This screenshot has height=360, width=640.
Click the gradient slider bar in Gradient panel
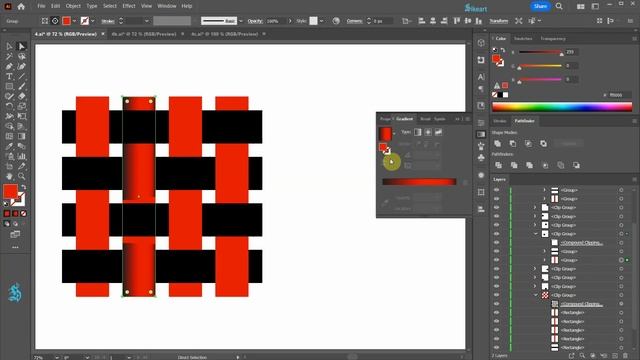pos(419,182)
